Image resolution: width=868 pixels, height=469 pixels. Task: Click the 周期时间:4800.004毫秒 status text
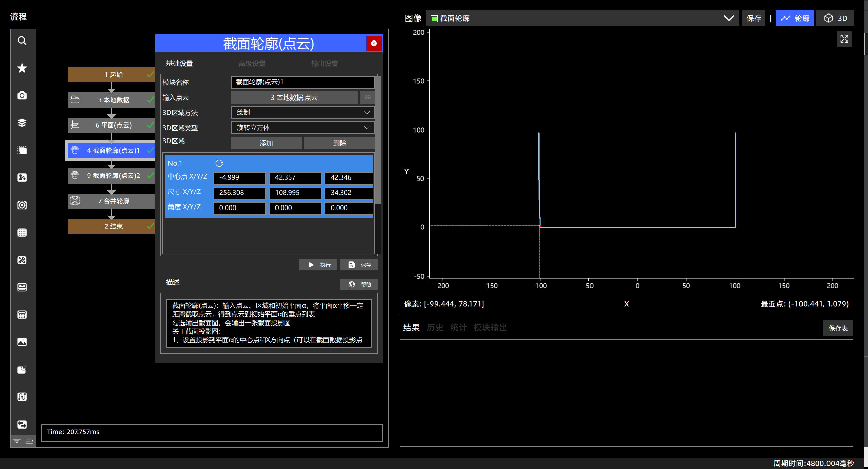click(x=814, y=463)
